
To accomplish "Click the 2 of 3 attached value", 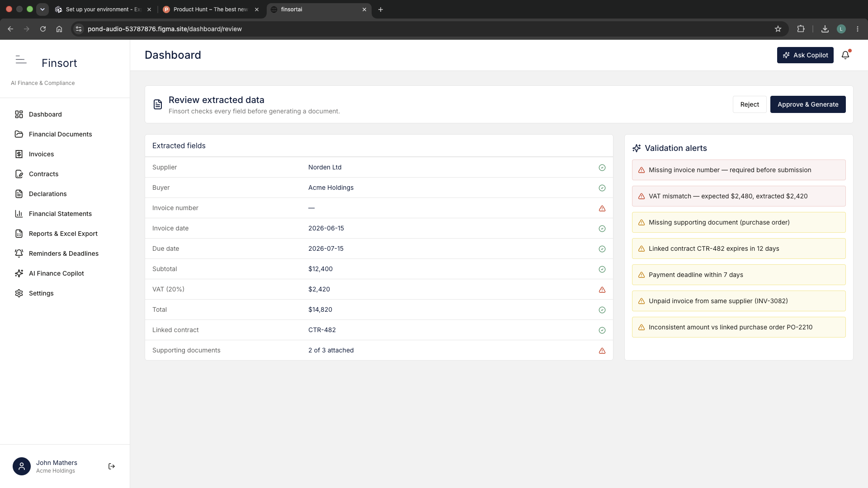I will coord(331,350).
